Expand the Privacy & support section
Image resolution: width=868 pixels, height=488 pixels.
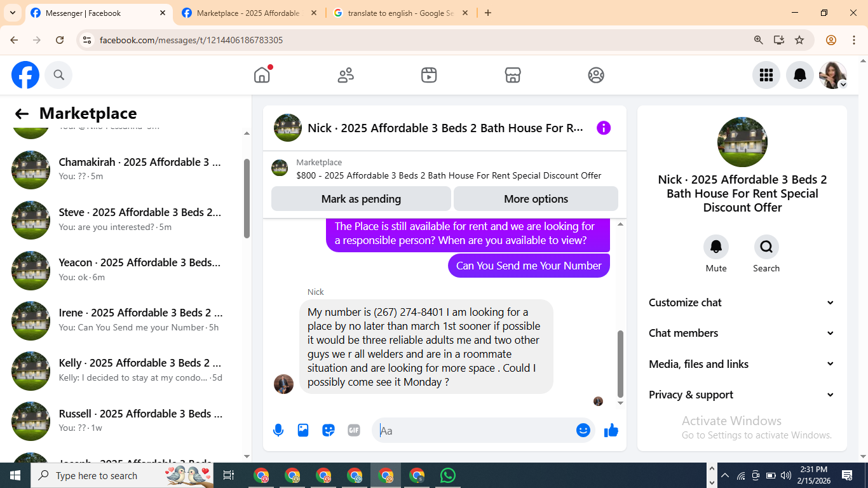point(742,395)
